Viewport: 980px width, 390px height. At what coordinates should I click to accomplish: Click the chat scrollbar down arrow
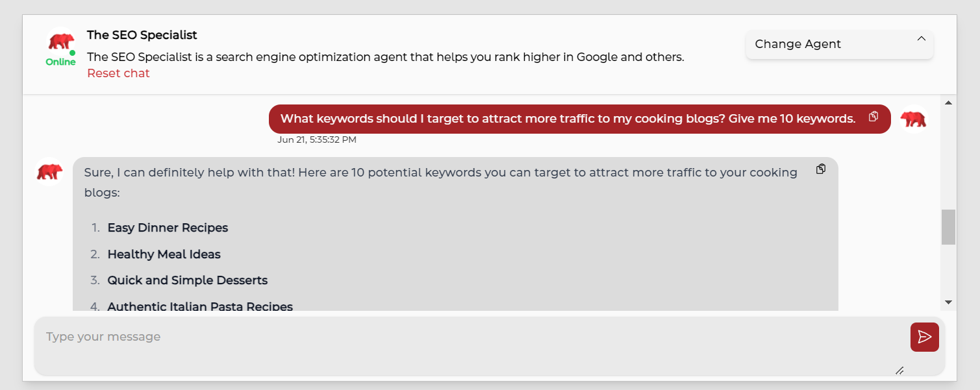tap(948, 302)
